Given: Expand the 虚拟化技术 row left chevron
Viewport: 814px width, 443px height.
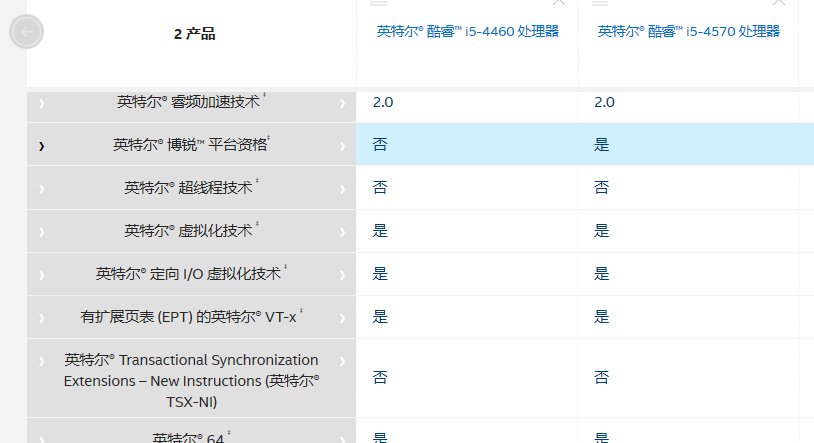Looking at the screenshot, I should pos(42,232).
